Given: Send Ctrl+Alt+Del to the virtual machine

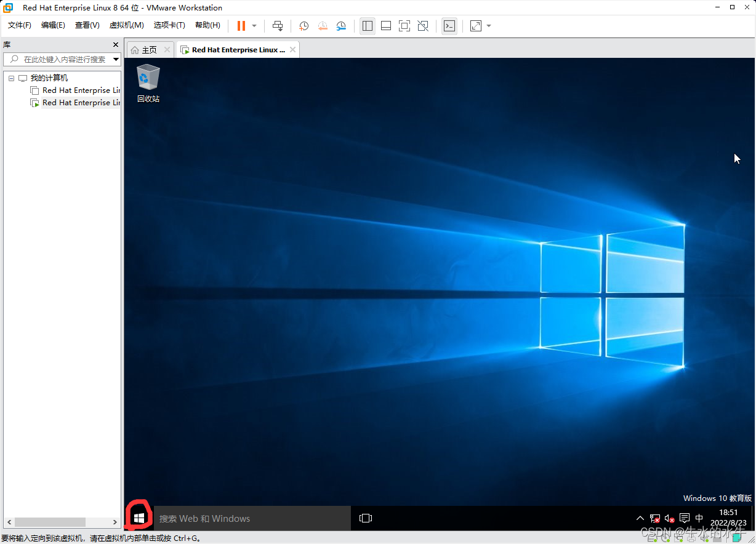Looking at the screenshot, I should pos(278,26).
